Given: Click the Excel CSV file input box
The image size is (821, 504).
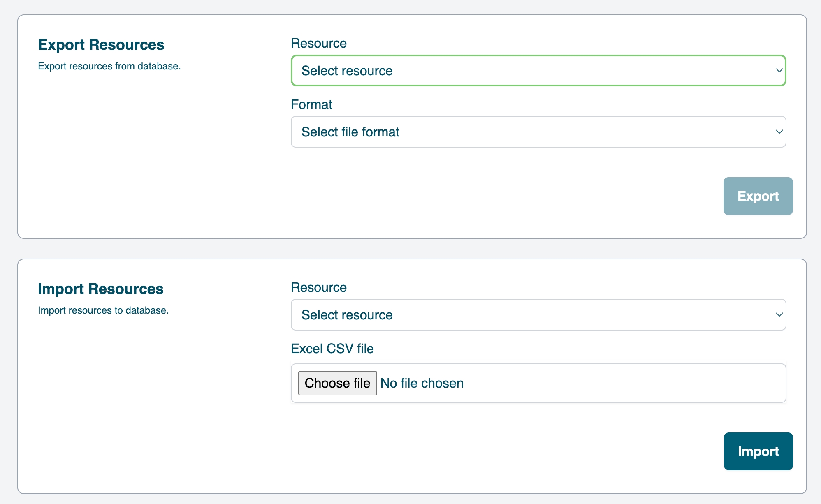Looking at the screenshot, I should 617,383.
